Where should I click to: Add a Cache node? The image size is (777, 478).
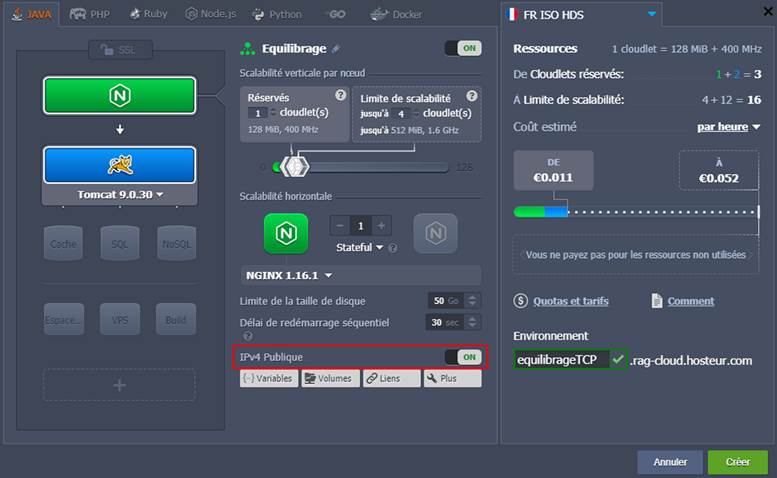pos(63,243)
